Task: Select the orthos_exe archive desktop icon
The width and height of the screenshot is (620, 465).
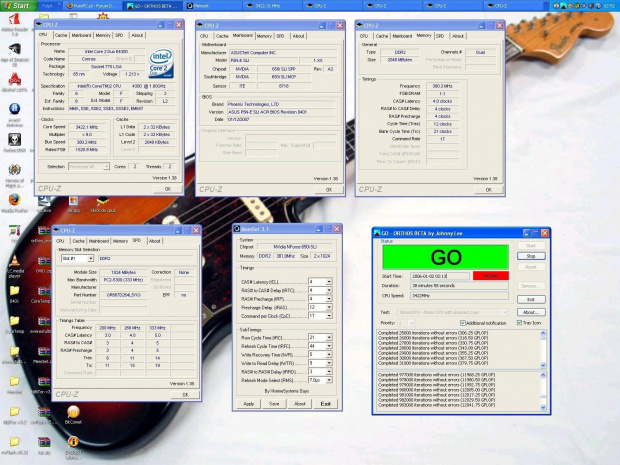Action: point(43,233)
